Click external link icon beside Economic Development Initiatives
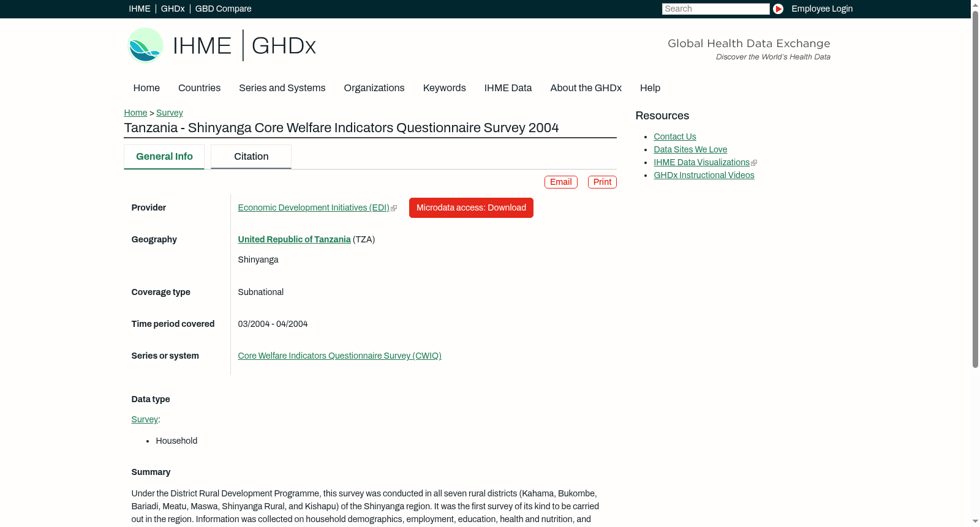The image size is (980, 527). click(394, 208)
